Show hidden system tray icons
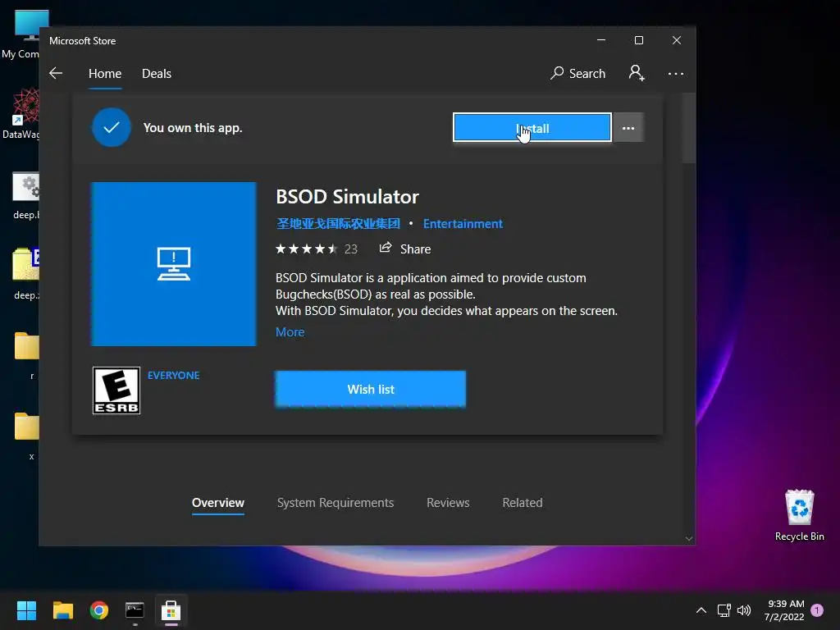This screenshot has height=630, width=840. click(x=701, y=610)
